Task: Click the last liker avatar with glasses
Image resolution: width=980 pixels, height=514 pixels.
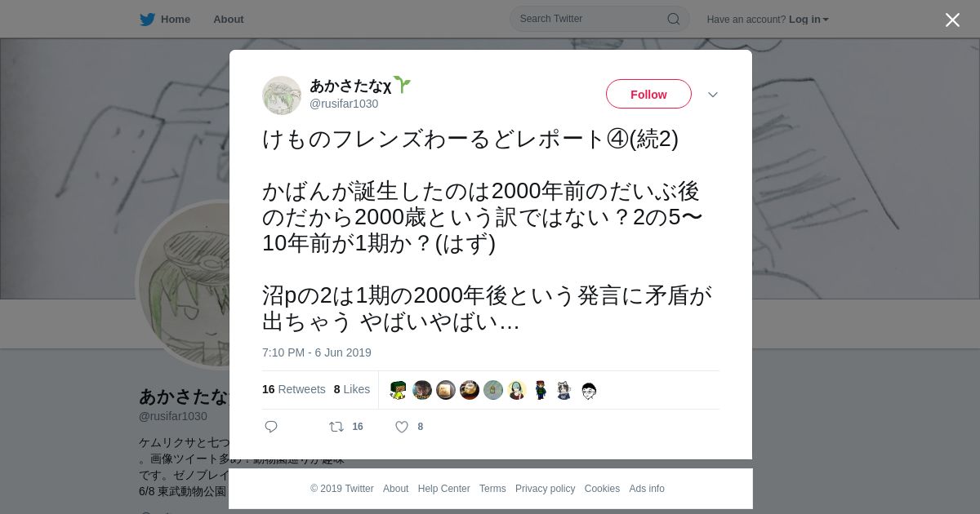Action: (x=589, y=390)
